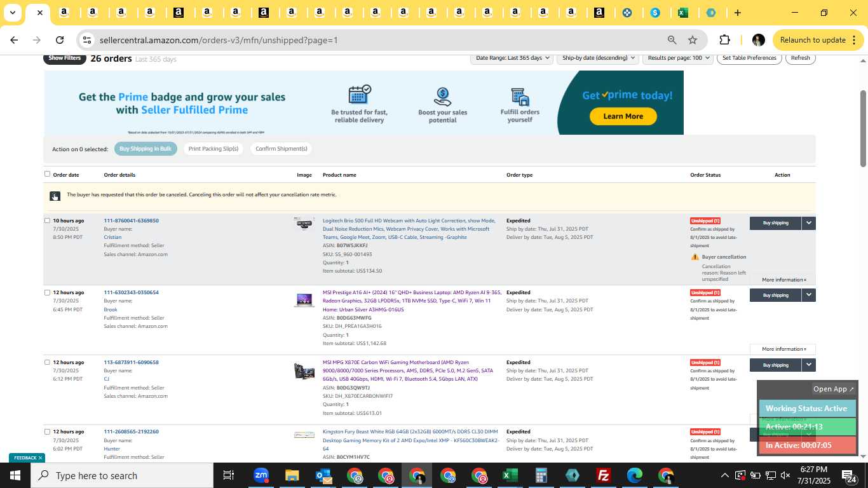This screenshot has height=488, width=868.
Task: Switch to the blue dollar-sign browser tab
Action: tap(655, 13)
